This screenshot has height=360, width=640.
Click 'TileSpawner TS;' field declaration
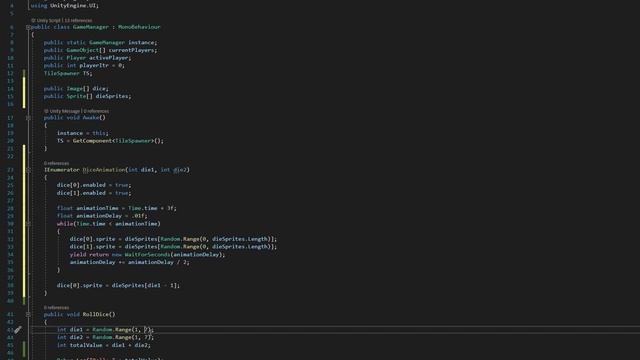(x=68, y=73)
